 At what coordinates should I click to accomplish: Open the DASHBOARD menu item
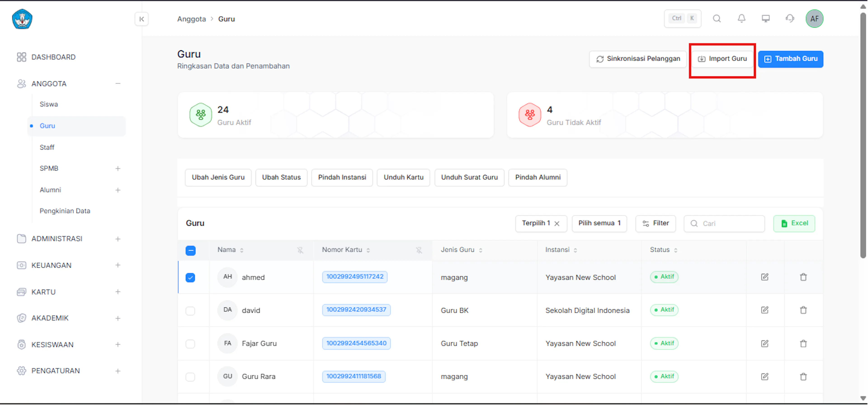coord(53,57)
